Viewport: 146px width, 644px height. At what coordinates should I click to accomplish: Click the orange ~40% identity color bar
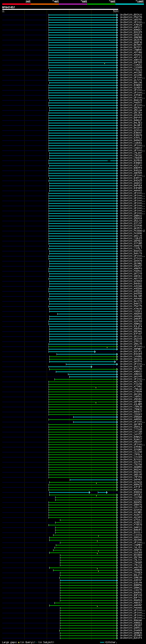click(45, 4)
